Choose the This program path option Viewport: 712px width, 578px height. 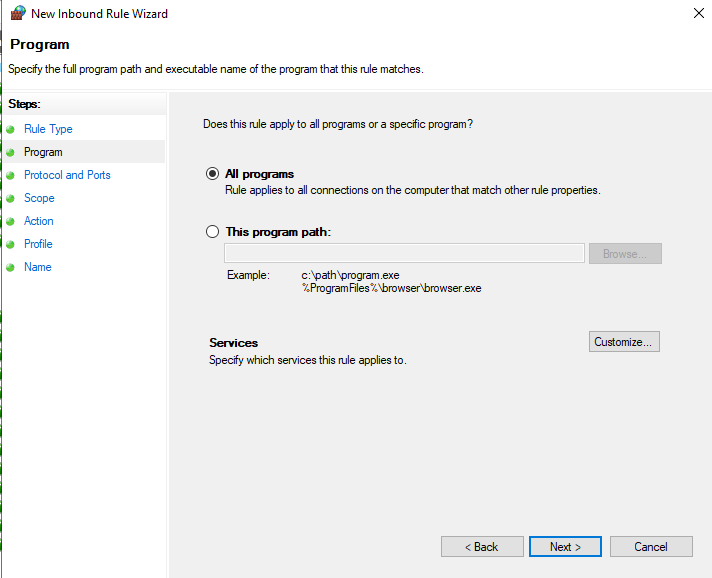tap(212, 232)
